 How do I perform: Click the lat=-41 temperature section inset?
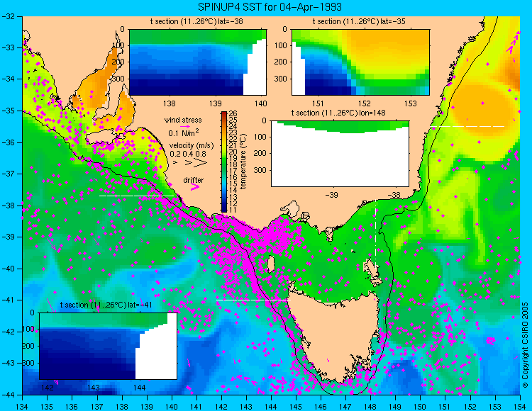[109, 346]
